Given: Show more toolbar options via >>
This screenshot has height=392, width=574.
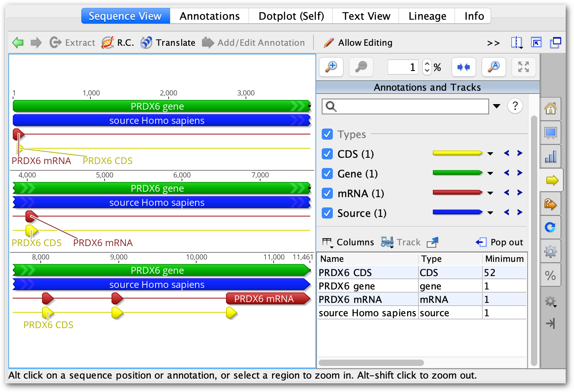Looking at the screenshot, I should pos(493,43).
